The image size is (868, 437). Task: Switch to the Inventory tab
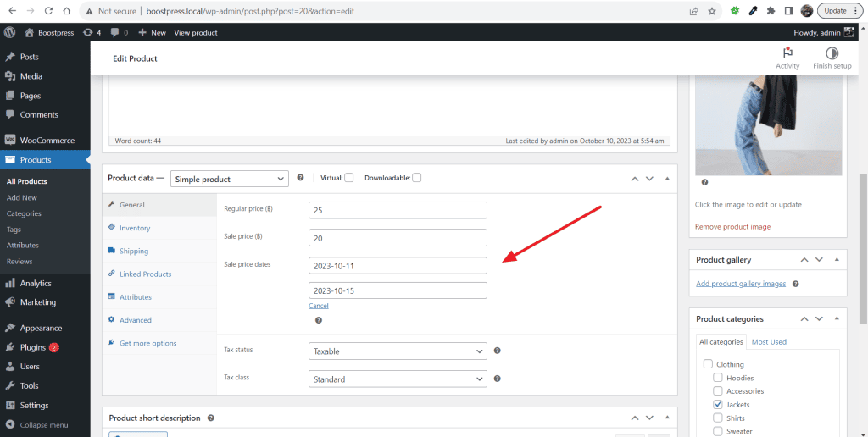(135, 228)
